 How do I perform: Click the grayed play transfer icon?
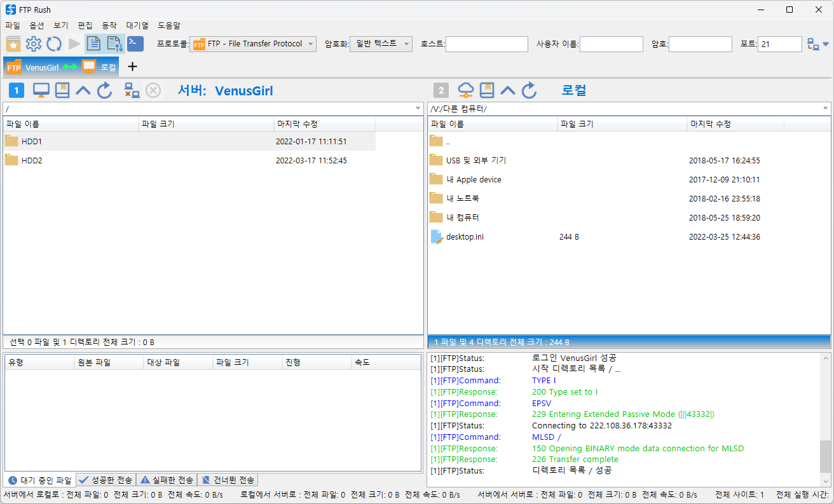(74, 44)
